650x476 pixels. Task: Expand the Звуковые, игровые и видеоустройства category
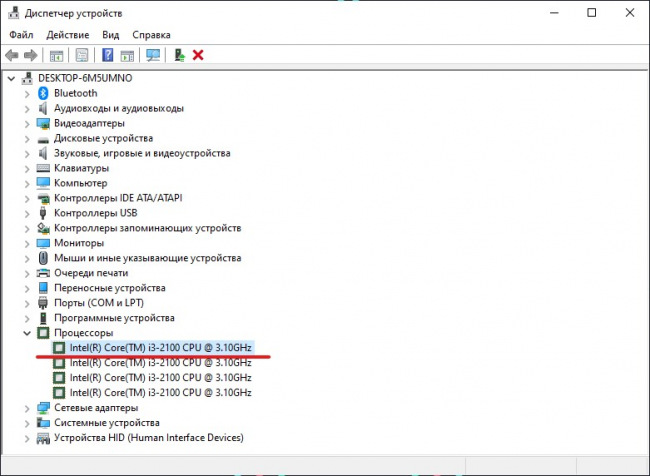coord(27,153)
